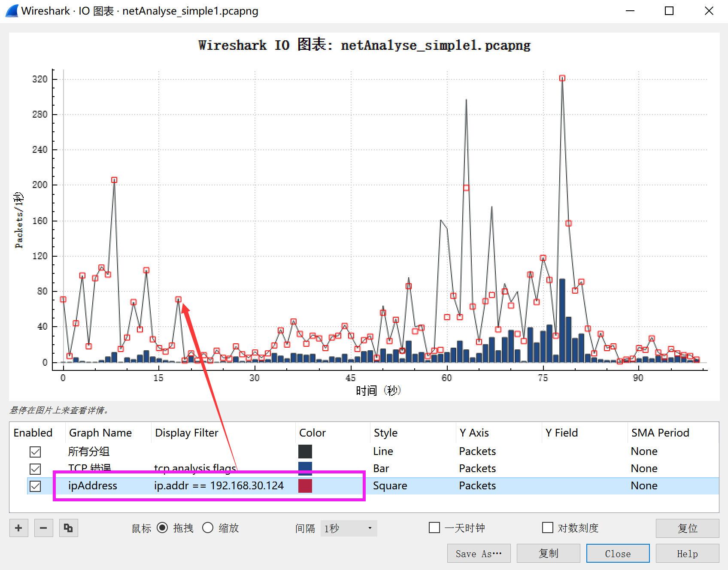Click the Packets/1秒 y-axis label

tap(19, 220)
